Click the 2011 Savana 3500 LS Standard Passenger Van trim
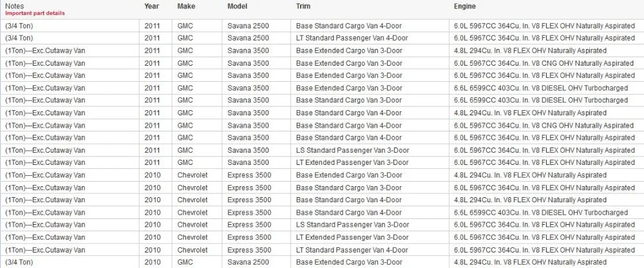 point(352,150)
